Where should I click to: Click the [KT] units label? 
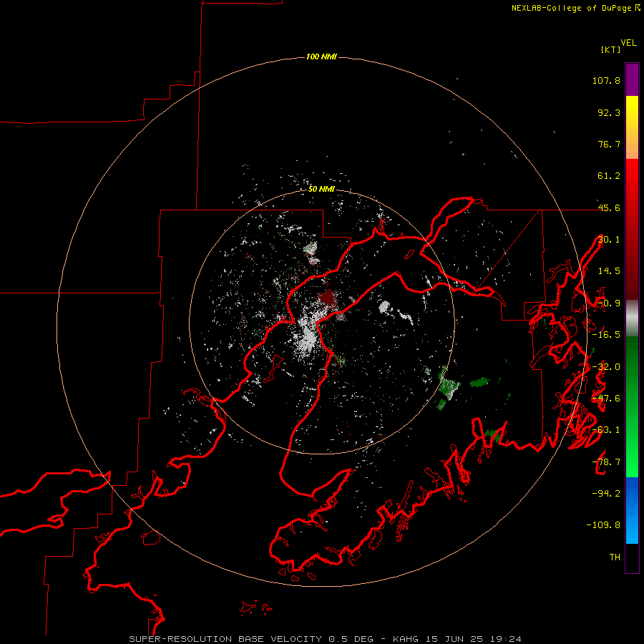pos(611,49)
